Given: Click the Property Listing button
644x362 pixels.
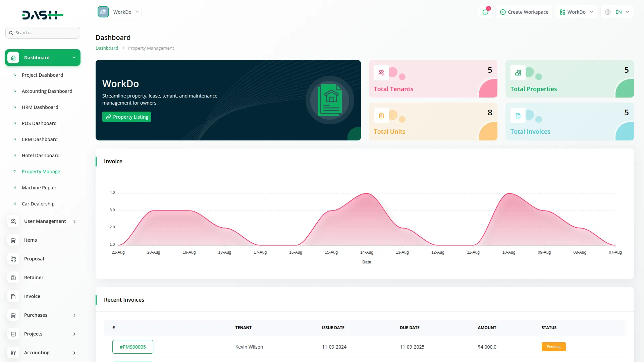Looking at the screenshot, I should click(126, 117).
